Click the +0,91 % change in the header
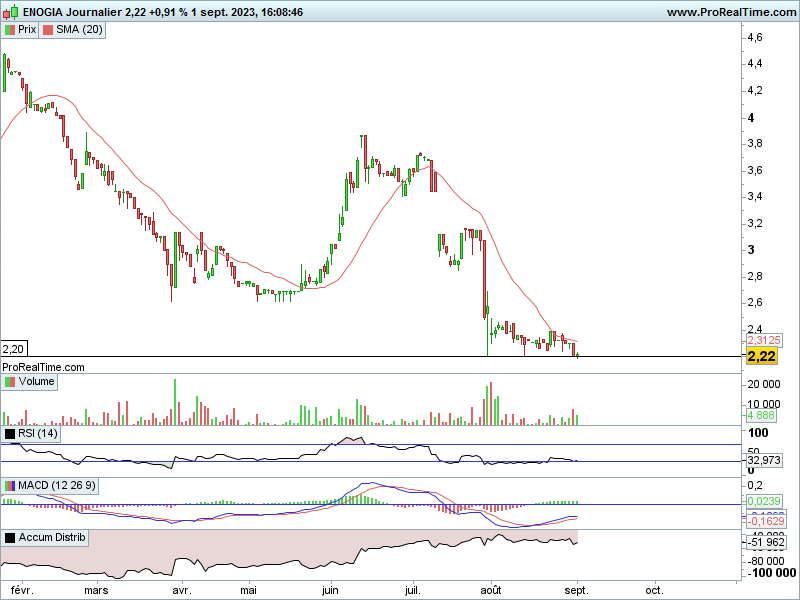 (x=168, y=12)
